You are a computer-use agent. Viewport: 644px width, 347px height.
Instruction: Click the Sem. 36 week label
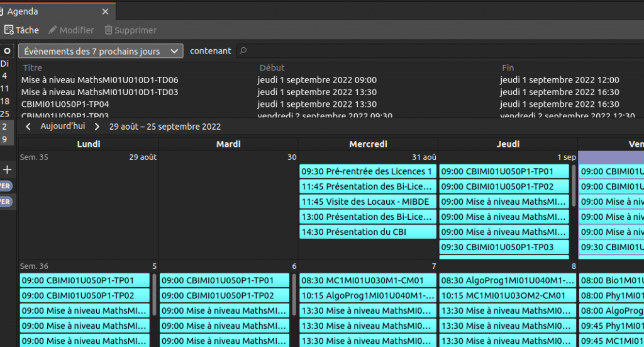pyautogui.click(x=34, y=266)
